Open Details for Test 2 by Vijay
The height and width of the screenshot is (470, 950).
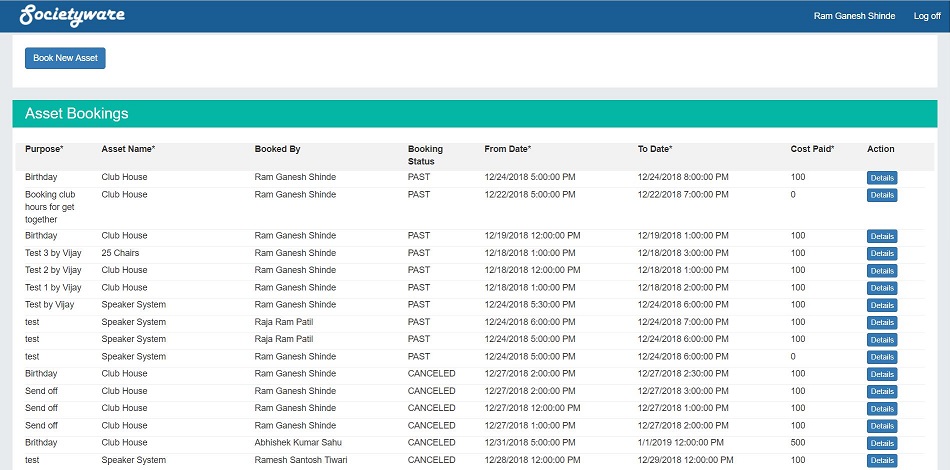882,271
